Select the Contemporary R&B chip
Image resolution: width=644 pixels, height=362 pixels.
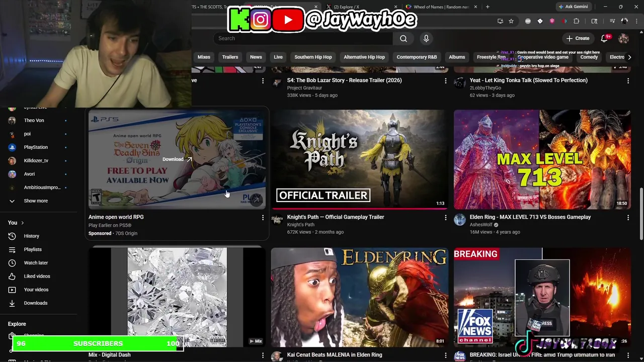[417, 57]
